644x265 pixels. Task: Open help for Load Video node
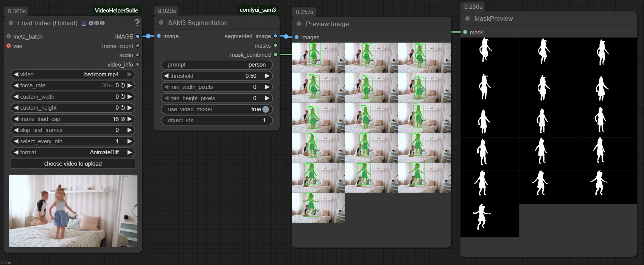pos(137,23)
